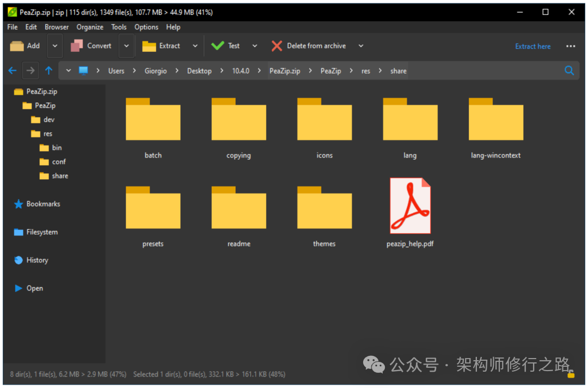The height and width of the screenshot is (388, 588).
Task: Select PeaZip.zip in the tree
Action: (35, 92)
